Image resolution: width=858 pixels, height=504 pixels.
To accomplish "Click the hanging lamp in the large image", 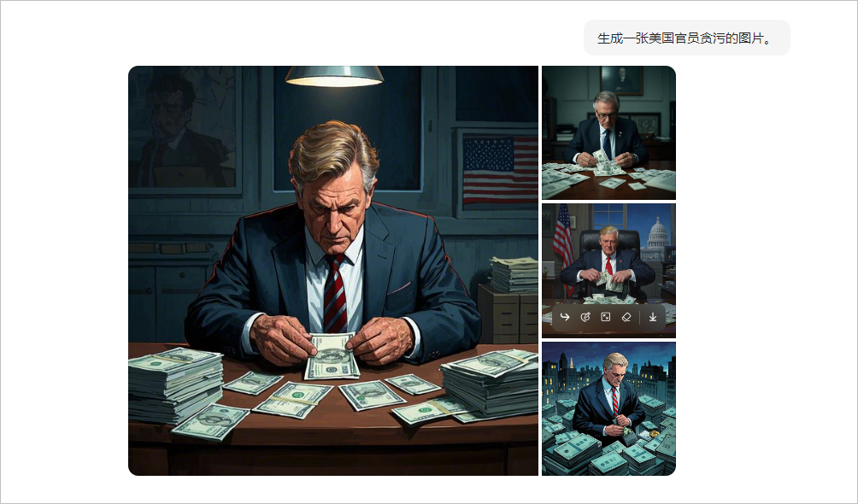I will tap(334, 76).
